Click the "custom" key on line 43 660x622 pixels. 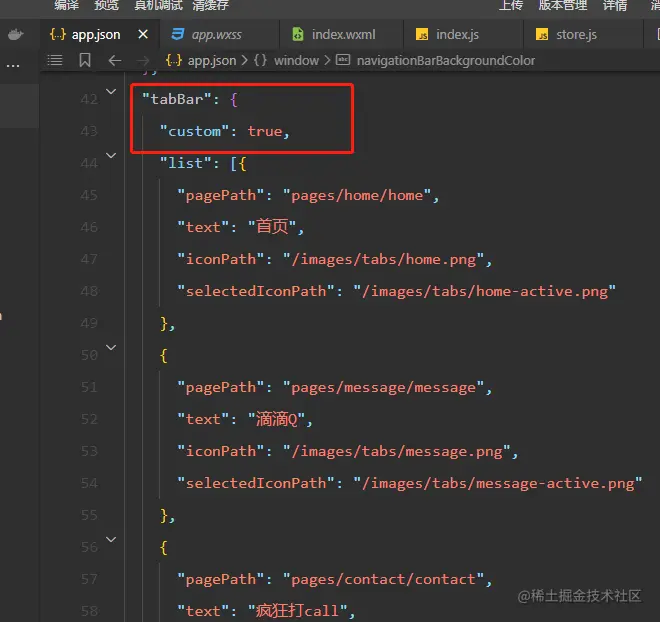point(194,131)
